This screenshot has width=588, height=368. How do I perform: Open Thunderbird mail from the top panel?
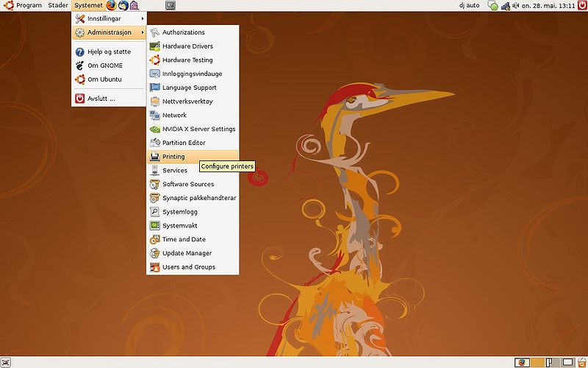[x=123, y=5]
